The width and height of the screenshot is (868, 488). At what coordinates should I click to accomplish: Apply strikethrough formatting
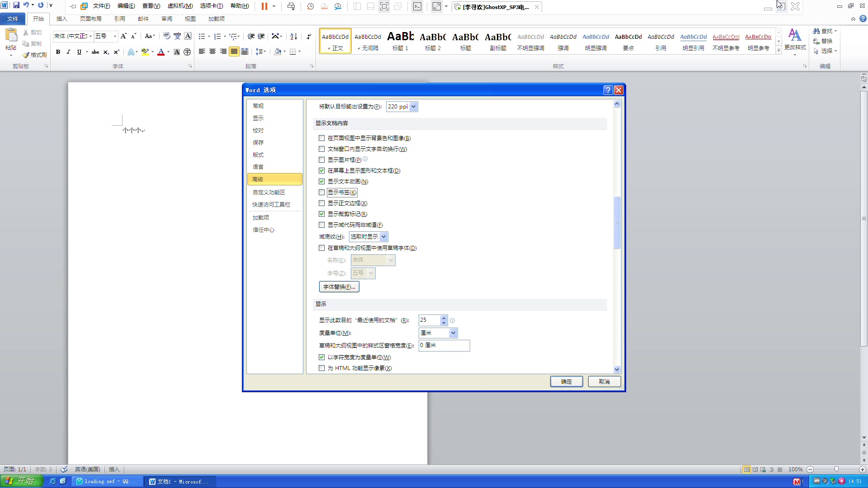(95, 52)
